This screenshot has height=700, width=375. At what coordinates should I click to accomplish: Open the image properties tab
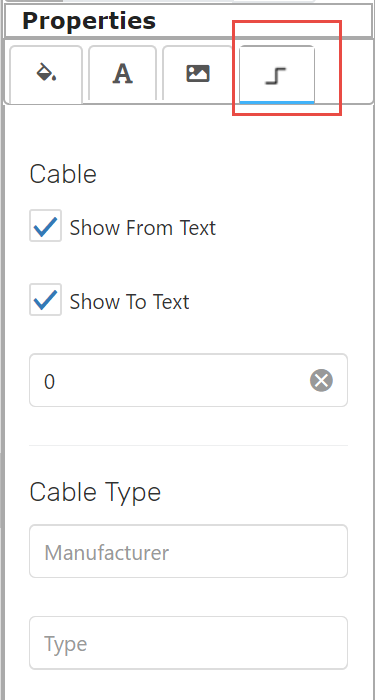[197, 74]
